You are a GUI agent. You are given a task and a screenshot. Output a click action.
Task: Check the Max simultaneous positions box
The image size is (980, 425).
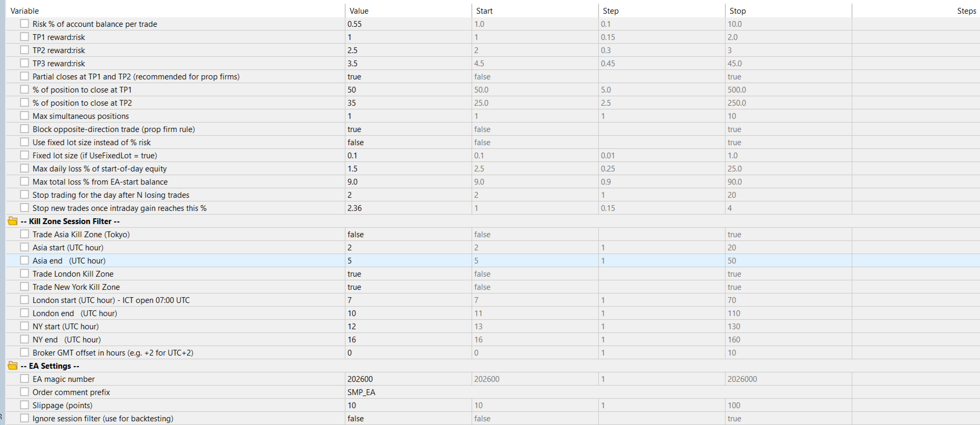[25, 116]
